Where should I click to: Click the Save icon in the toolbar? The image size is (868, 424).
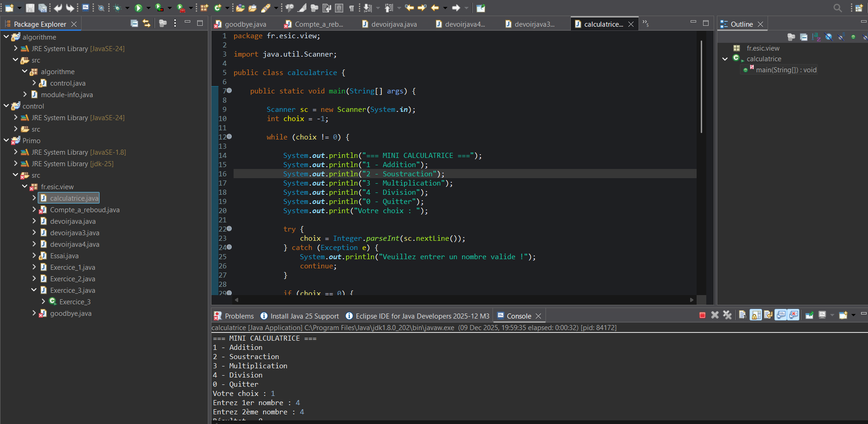click(30, 8)
